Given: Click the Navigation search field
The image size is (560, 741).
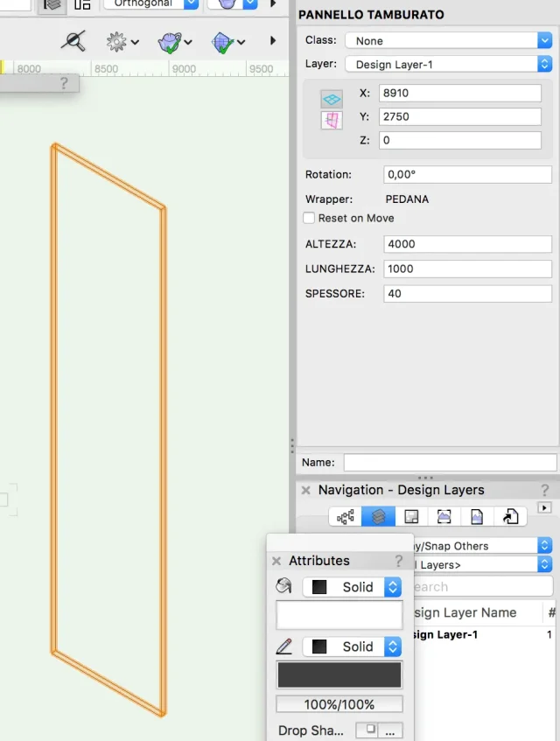Looking at the screenshot, I should [483, 586].
